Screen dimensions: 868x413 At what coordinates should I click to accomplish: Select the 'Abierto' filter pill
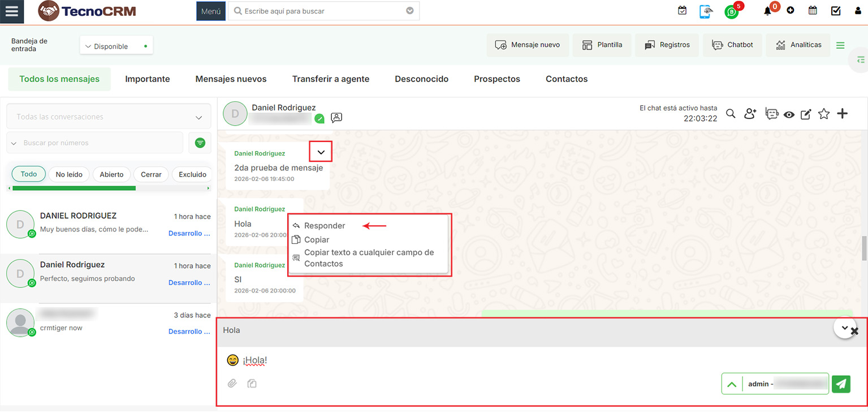tap(111, 174)
